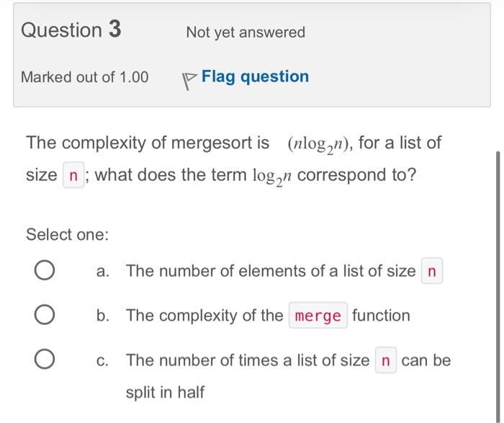Click the red 'merge' code badge
Image resolution: width=504 pixels, height=423 pixels.
click(x=318, y=315)
